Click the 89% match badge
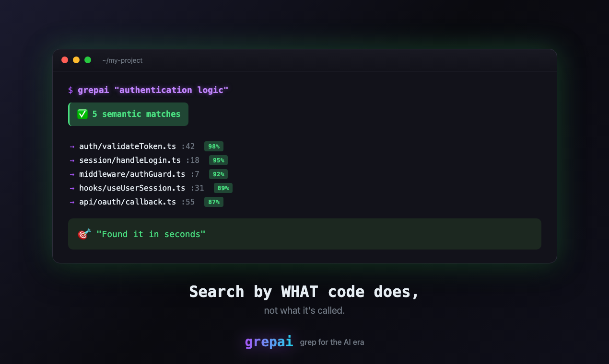 (x=223, y=188)
